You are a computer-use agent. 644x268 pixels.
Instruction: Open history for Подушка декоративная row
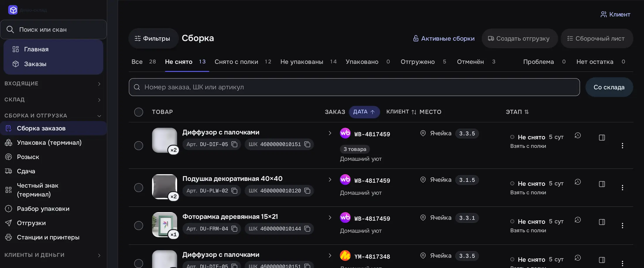578,182
